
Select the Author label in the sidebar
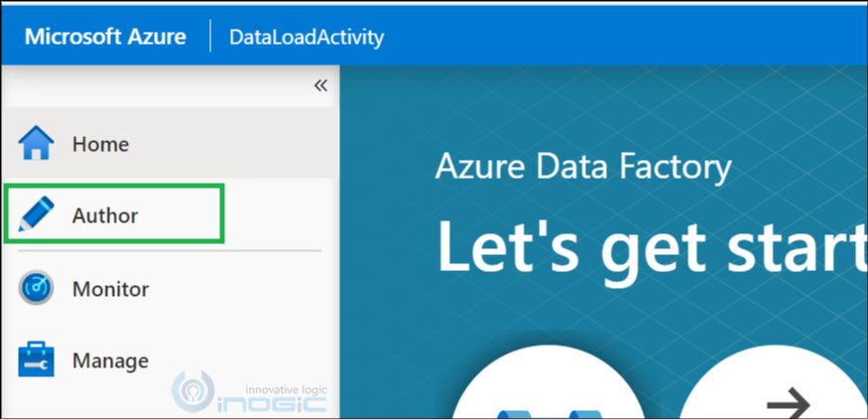click(104, 214)
